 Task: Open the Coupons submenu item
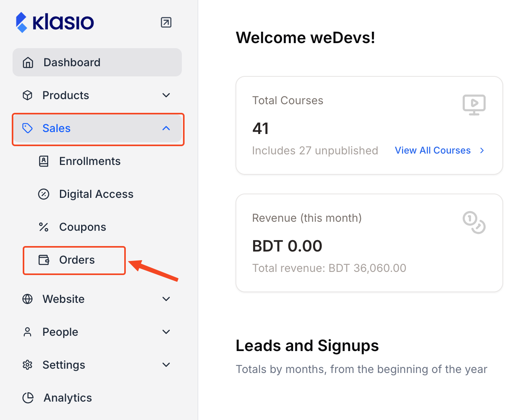pyautogui.click(x=83, y=227)
